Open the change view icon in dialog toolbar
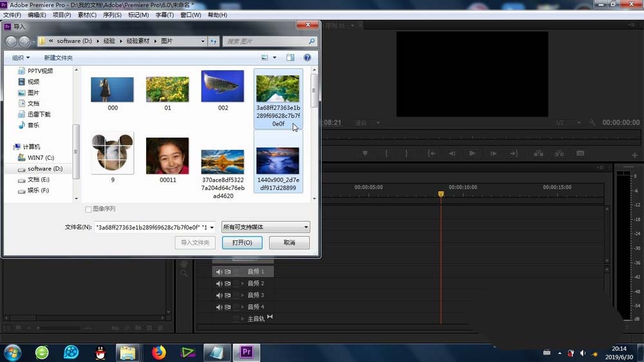This screenshot has height=362, width=644. pos(265,57)
